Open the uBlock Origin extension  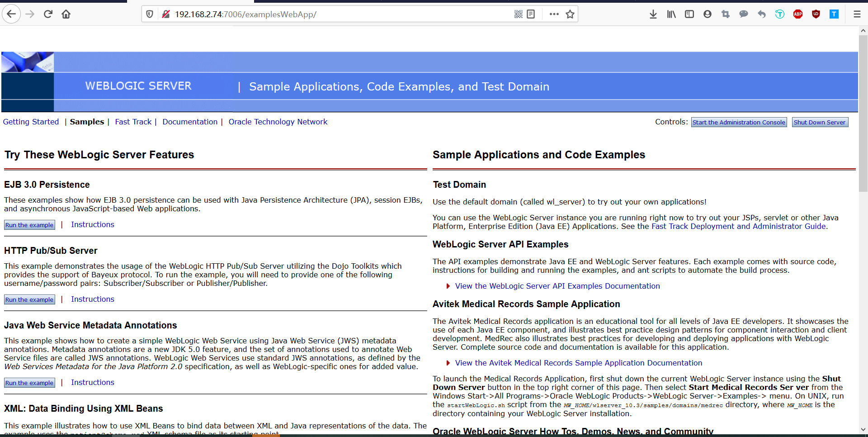[816, 14]
